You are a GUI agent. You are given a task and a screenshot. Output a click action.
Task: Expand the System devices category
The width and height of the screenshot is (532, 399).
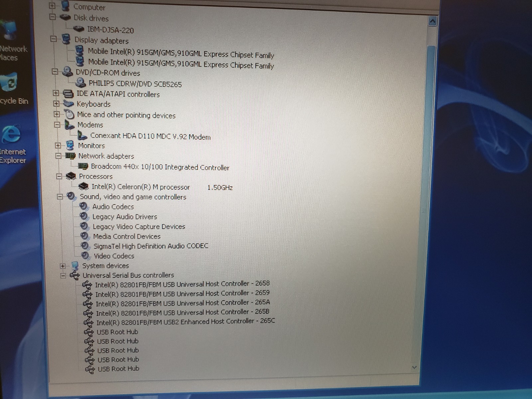tap(63, 266)
